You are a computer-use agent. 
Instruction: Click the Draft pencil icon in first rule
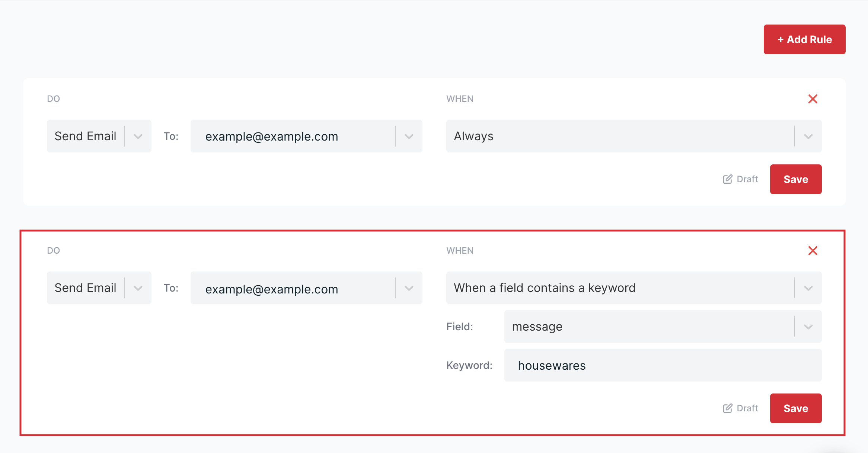[x=727, y=179]
